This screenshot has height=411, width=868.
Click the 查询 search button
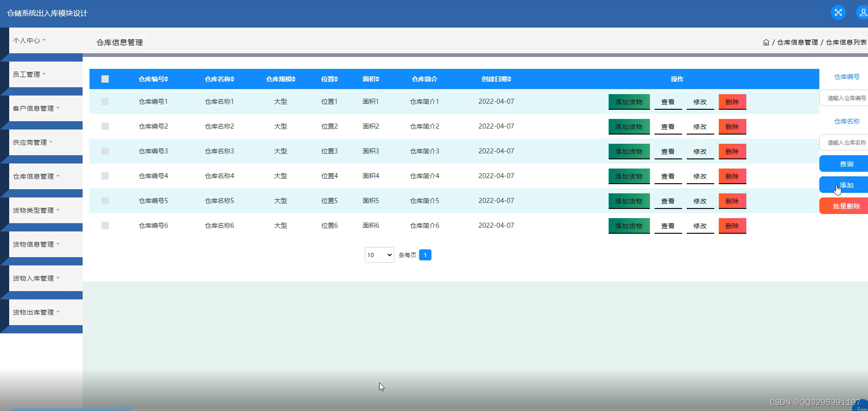tap(844, 164)
